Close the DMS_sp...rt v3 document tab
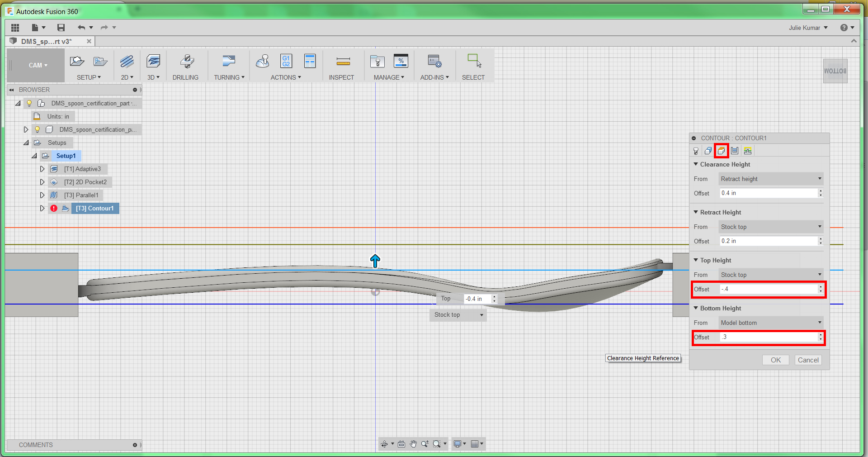868x457 pixels. 89,41
